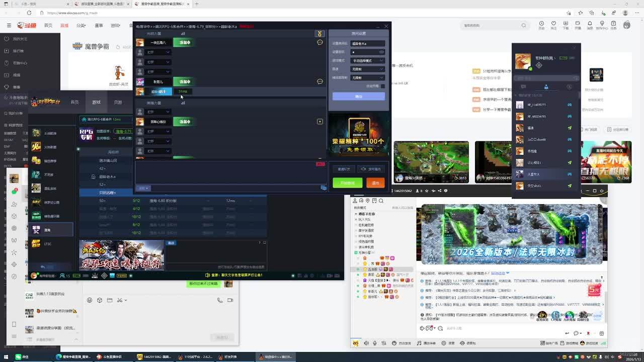Switch to the 游戏 tab on the battle platform
644x362 pixels.
point(96,102)
